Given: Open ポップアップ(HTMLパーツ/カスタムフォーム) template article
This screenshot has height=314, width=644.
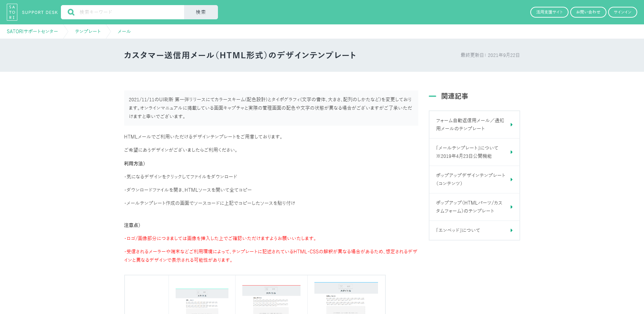Looking at the screenshot, I should pyautogui.click(x=469, y=207).
